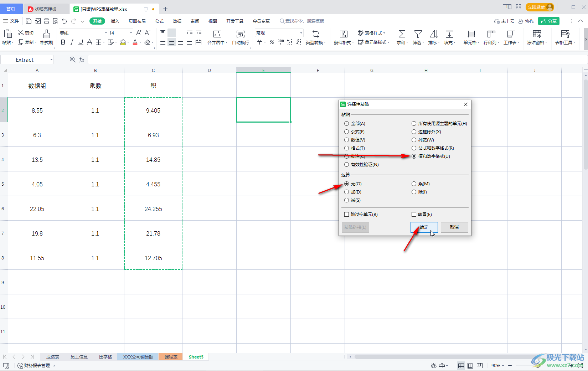Click the add new sheet plus button
This screenshot has height=371, width=588.
213,357
